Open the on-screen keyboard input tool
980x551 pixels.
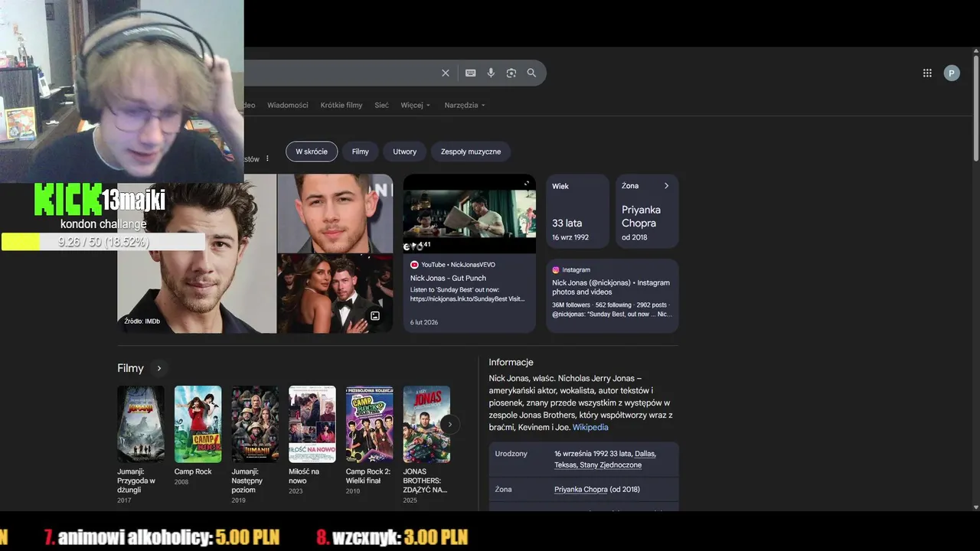tap(471, 73)
